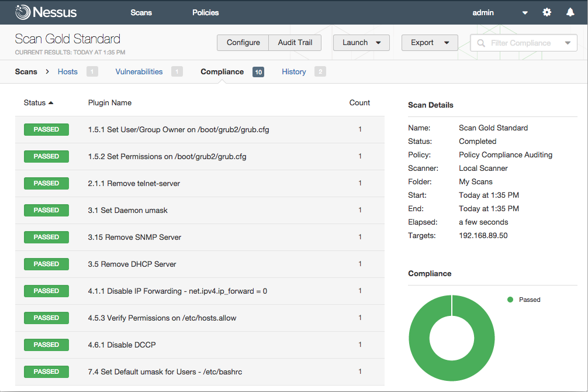The image size is (588, 392).
Task: Open row 3.5 Remove DHCP Server
Action: click(x=200, y=264)
